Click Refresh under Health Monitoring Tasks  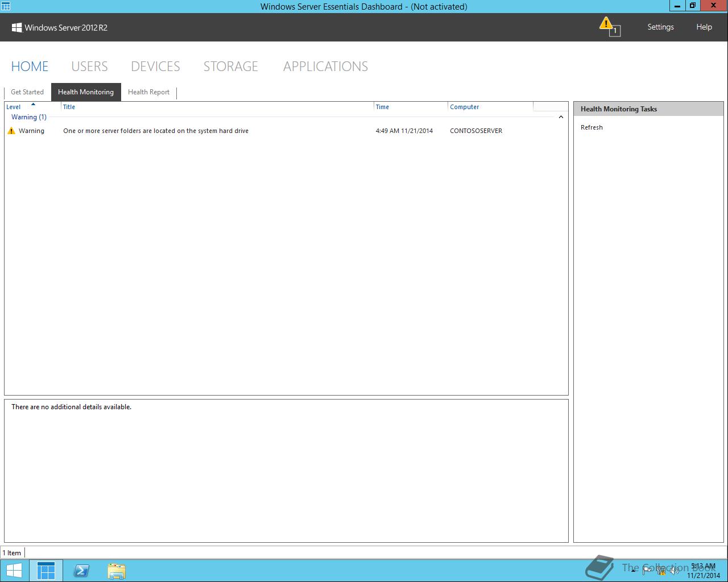click(x=591, y=127)
